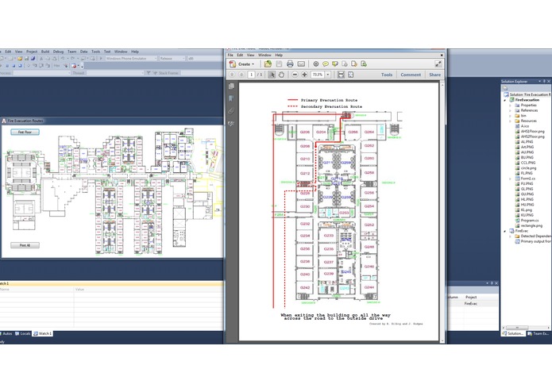
Task: Select Program.cs in Solution Explorer
Action: [x=527, y=221]
